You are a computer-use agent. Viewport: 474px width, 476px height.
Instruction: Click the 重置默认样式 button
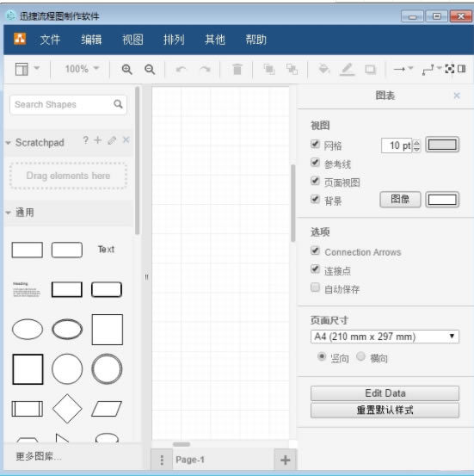385,411
